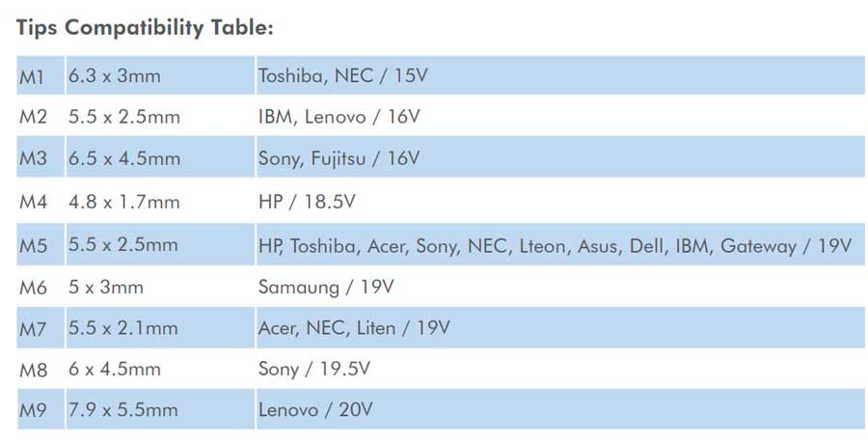Viewport: 868px width, 443px height.
Task: Click the Tips Compatibility Table heading
Action: tap(145, 28)
